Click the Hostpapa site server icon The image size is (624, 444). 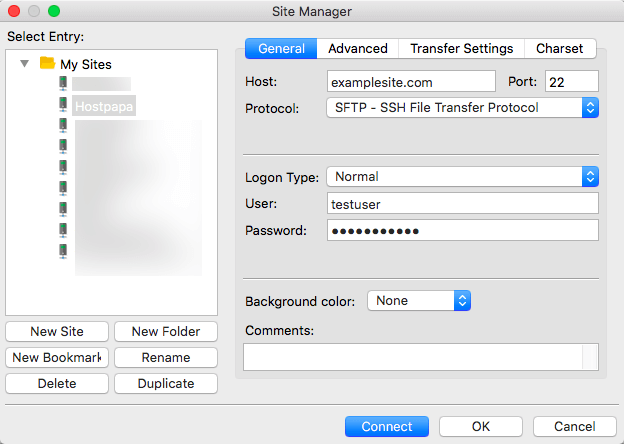[63, 104]
